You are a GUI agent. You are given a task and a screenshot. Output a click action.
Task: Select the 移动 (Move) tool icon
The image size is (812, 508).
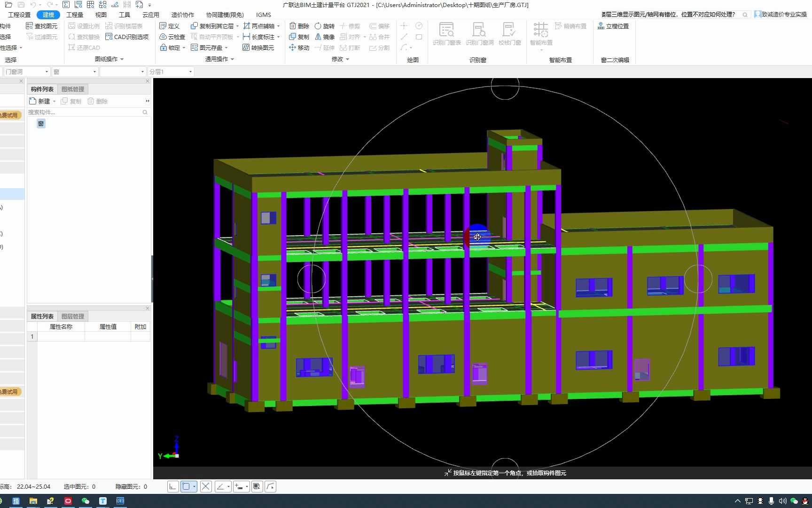(x=293, y=48)
